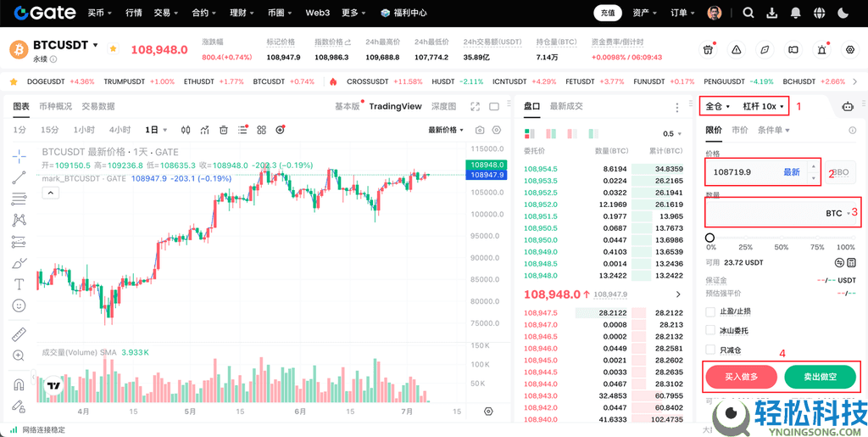Open the 全仓 margin mode dropdown
This screenshot has height=437, width=868.
click(x=718, y=106)
